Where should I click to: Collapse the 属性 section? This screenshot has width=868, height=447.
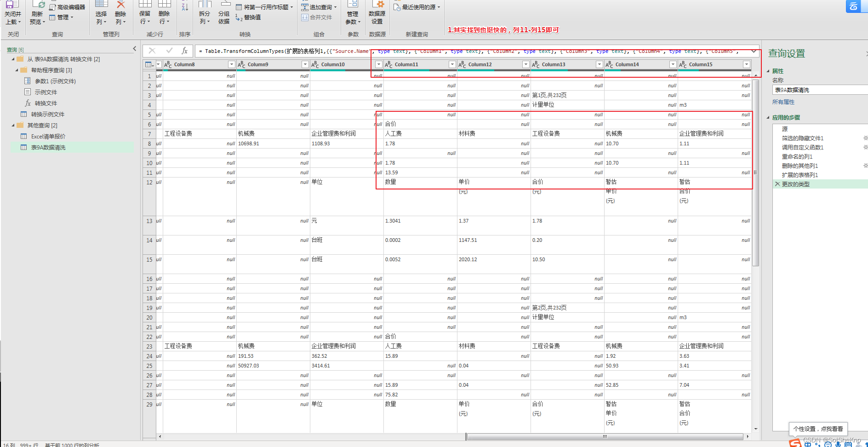[x=768, y=71]
